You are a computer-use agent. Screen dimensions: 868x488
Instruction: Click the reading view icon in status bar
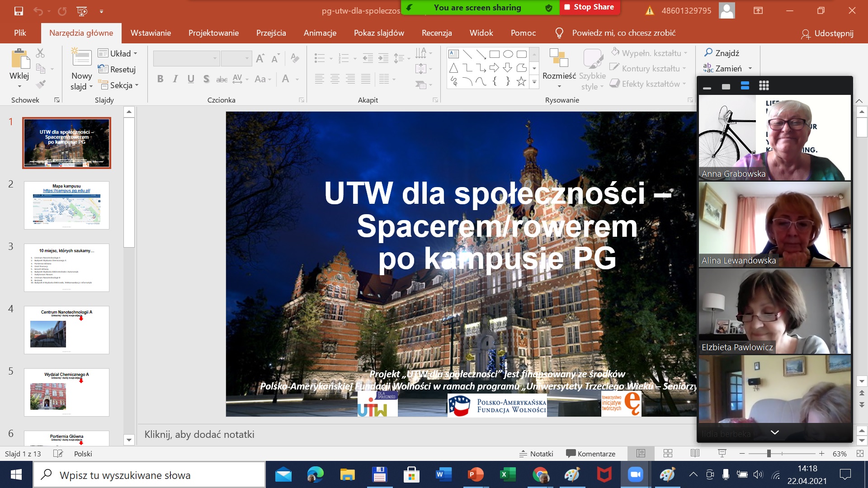tap(695, 454)
